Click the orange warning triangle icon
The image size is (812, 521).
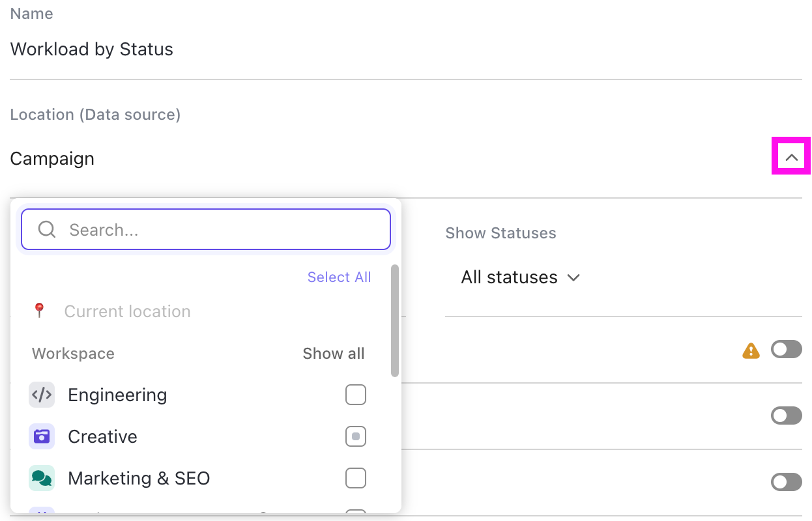pos(751,351)
